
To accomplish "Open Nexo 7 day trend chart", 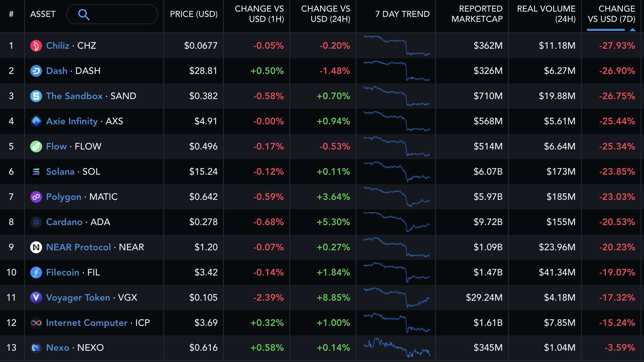I will [396, 348].
